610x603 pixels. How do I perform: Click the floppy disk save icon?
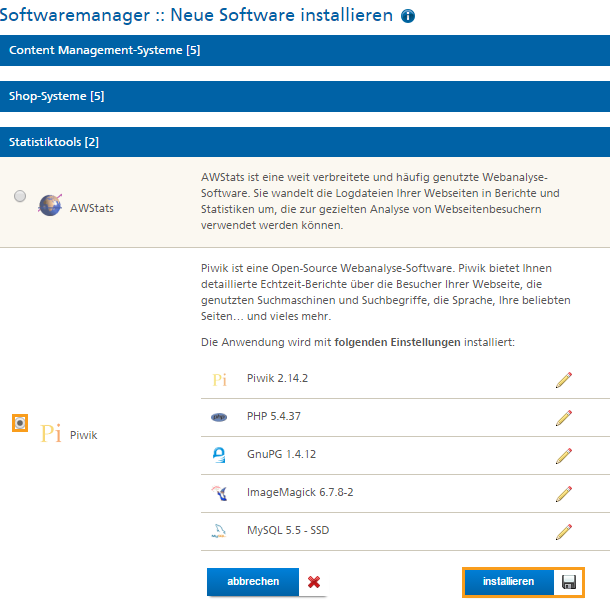[569, 582]
